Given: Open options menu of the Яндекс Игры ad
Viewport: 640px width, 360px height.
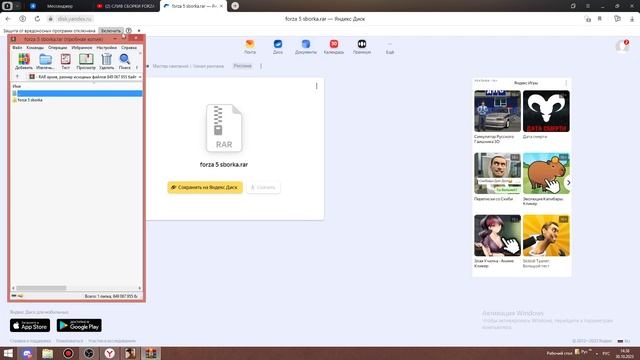Looking at the screenshot, I should [x=566, y=83].
